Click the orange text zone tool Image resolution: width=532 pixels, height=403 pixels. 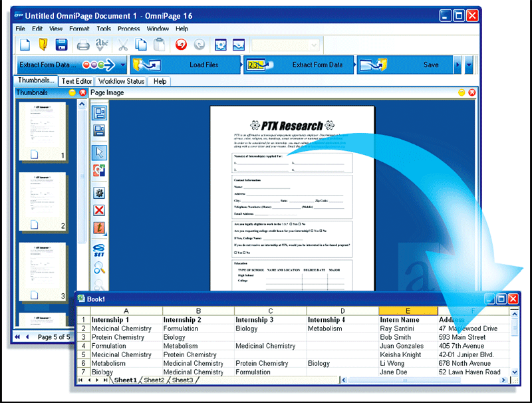(100, 228)
